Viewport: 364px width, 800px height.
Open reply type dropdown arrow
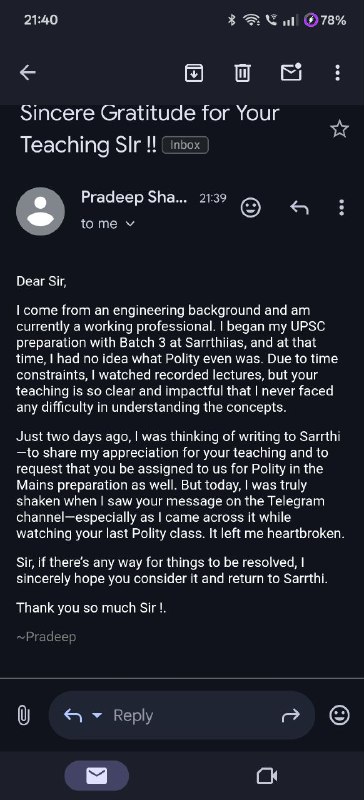pyautogui.click(x=97, y=715)
